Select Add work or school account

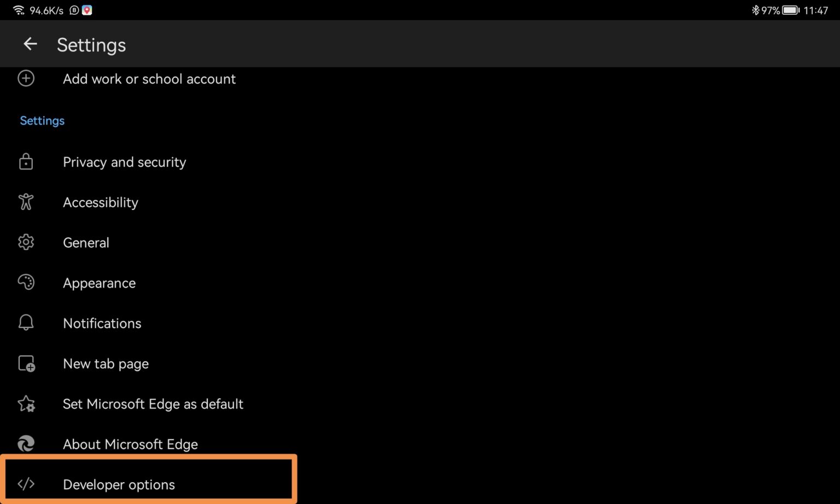click(149, 79)
